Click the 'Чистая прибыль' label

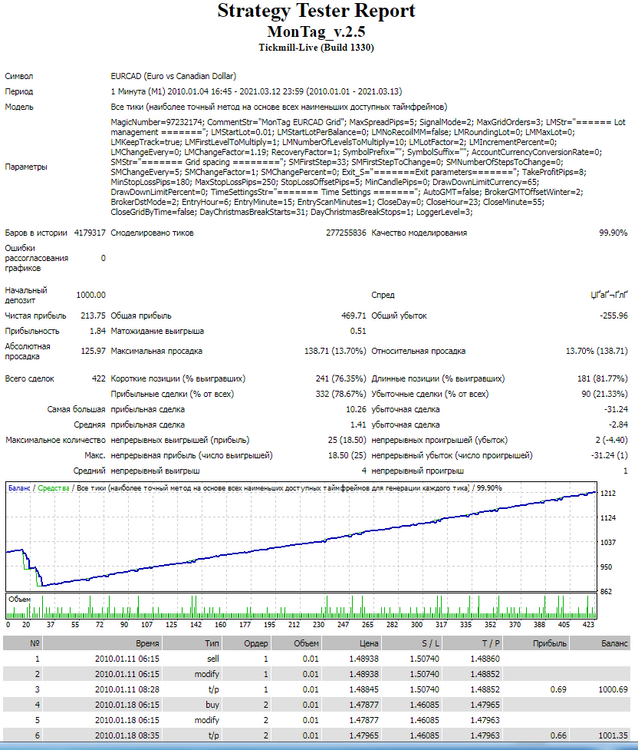click(x=35, y=316)
